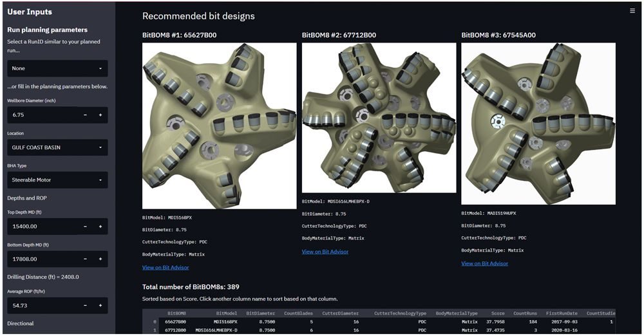Open the hamburger menu in top-right corner
The image size is (644, 336).
coord(632,11)
